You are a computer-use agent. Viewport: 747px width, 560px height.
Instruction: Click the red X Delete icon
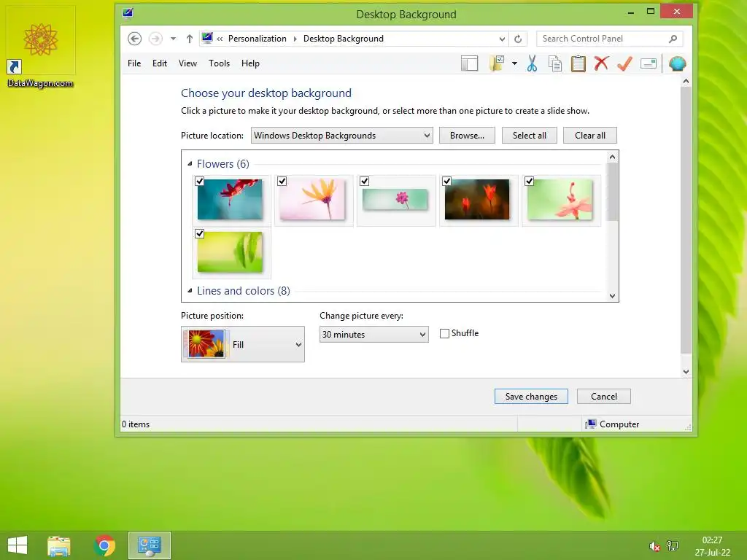tap(601, 63)
